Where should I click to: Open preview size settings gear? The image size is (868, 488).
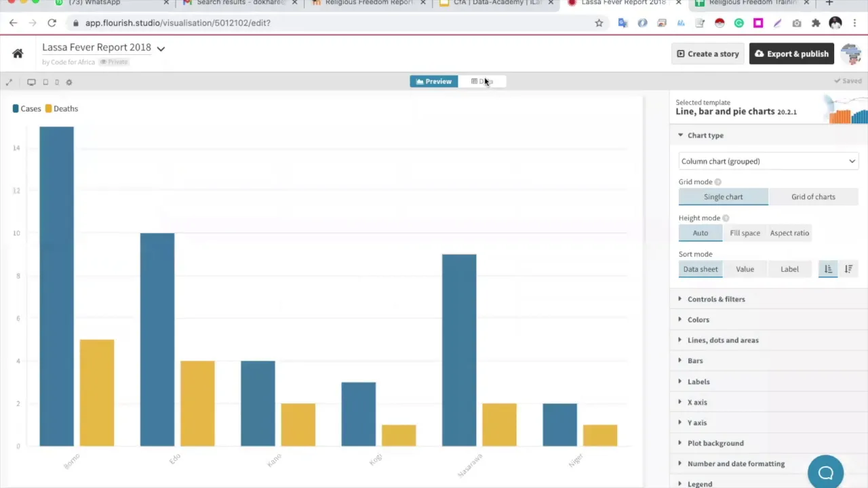click(x=68, y=82)
